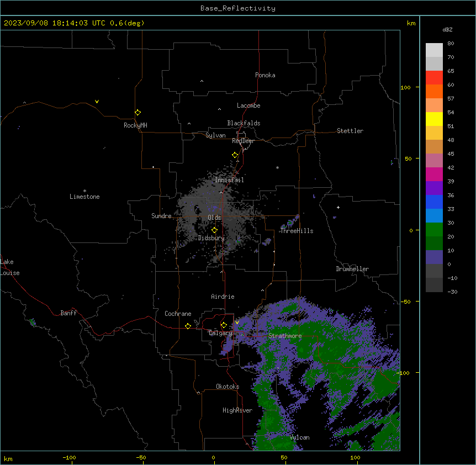The width and height of the screenshot is (476, 465).
Task: Pick the magenta 39-42 dBZ legend swatch
Action: pos(434,174)
